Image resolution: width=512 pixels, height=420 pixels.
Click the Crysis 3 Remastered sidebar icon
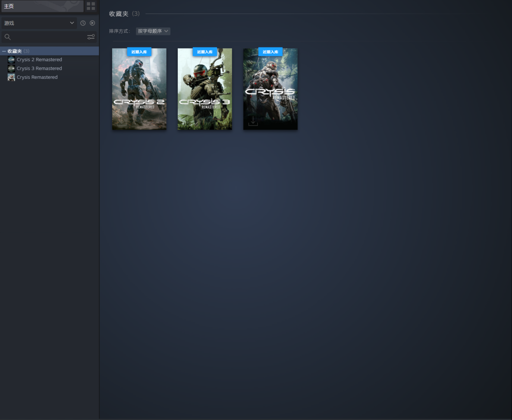click(x=11, y=69)
